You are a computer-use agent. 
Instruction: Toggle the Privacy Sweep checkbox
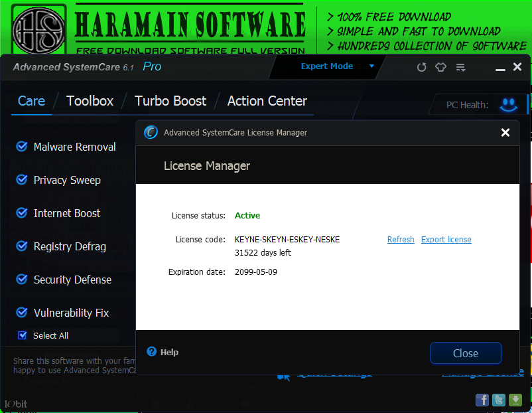tap(22, 180)
